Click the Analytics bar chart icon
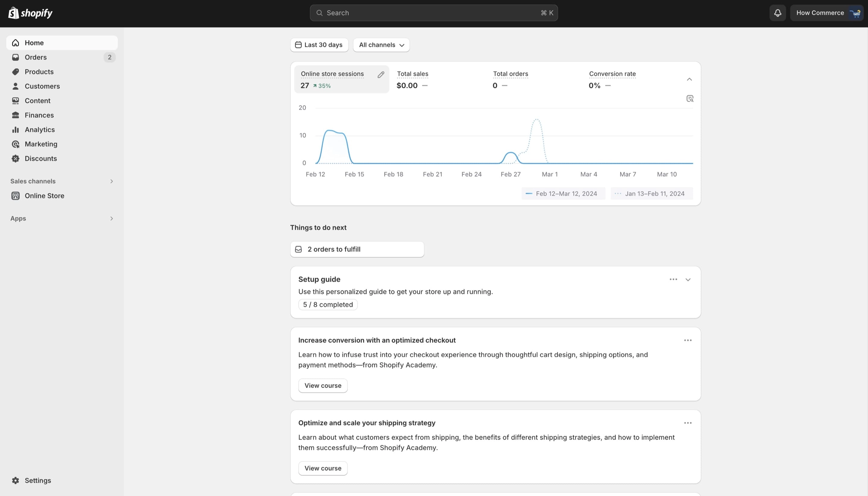Image resolution: width=868 pixels, height=496 pixels. pos(15,130)
